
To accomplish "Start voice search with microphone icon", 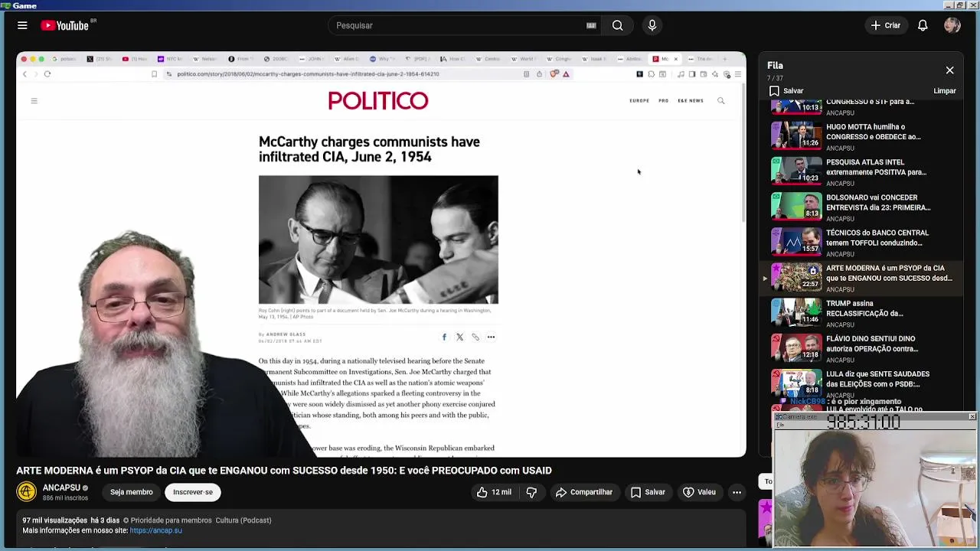I will click(x=652, y=25).
